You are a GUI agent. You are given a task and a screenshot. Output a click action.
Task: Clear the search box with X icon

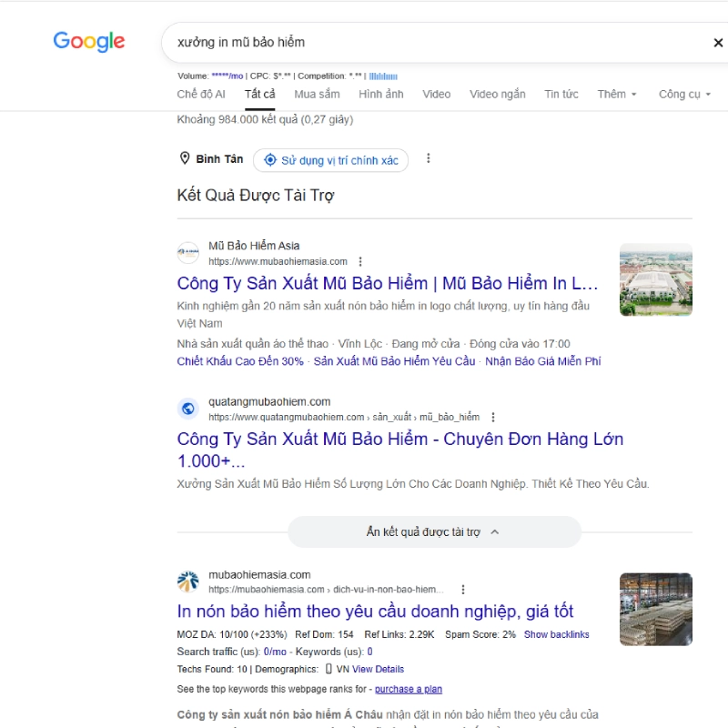point(718,43)
